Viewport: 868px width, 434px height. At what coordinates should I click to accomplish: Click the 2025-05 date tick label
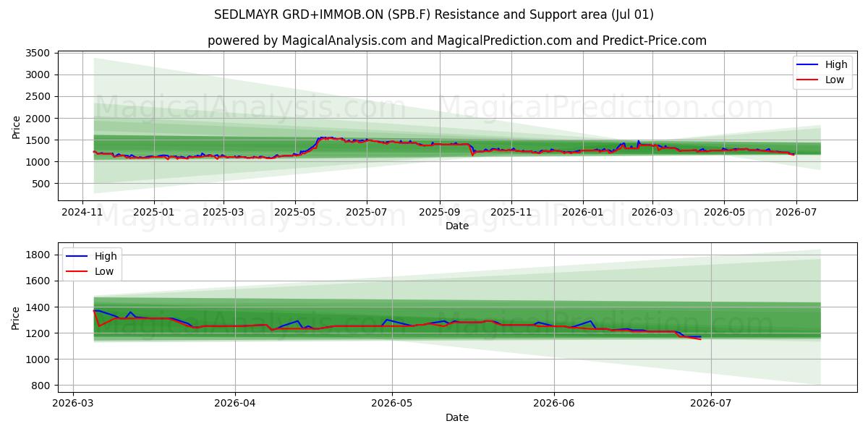tap(295, 211)
